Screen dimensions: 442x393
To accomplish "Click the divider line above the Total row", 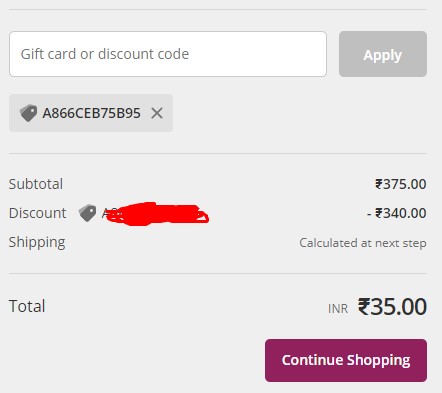I will (x=218, y=274).
